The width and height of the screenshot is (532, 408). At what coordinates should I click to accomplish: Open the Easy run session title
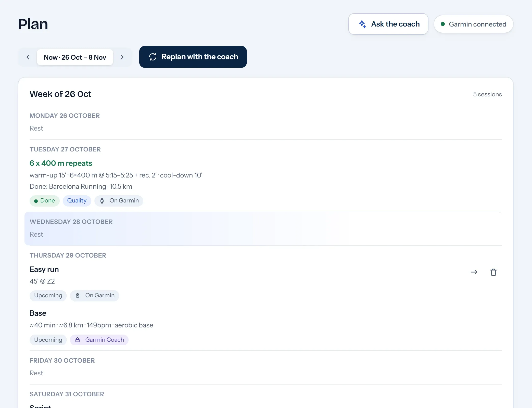(x=44, y=269)
